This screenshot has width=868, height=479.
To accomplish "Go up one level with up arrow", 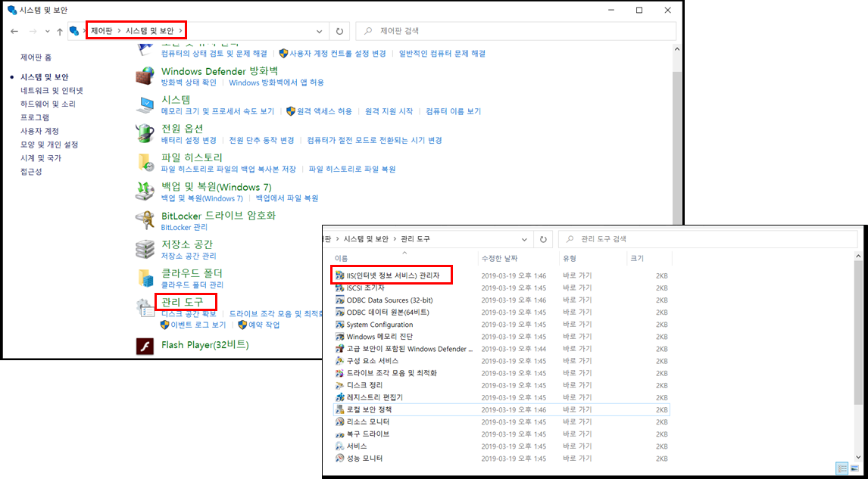I will tap(59, 31).
